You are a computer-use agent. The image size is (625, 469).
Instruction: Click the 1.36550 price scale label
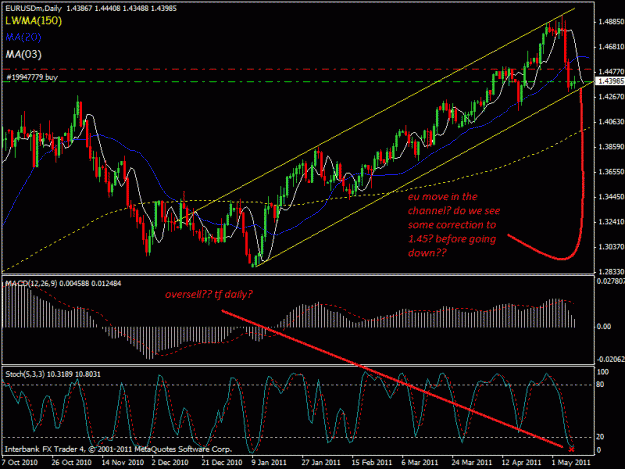611,172
